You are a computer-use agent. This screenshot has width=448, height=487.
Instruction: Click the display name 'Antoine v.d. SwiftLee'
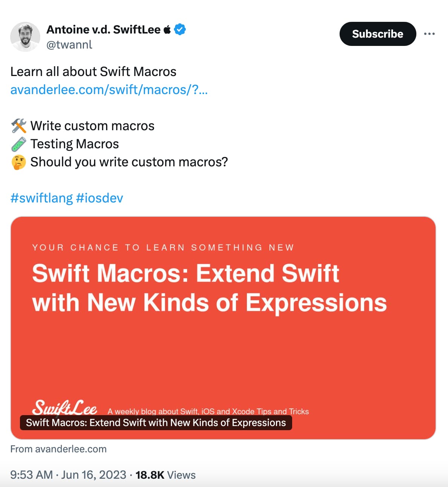[x=103, y=29]
